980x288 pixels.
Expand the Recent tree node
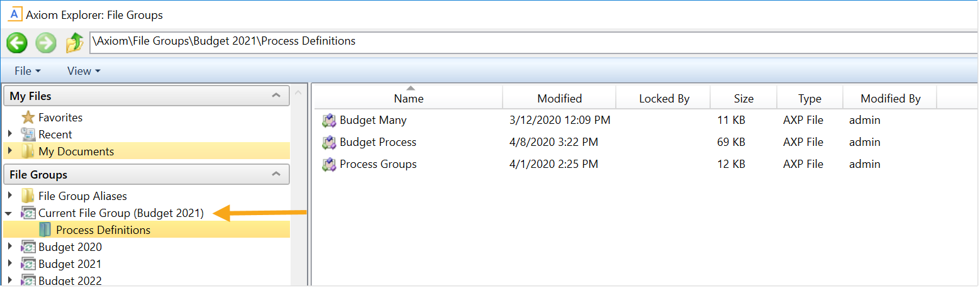(9, 134)
